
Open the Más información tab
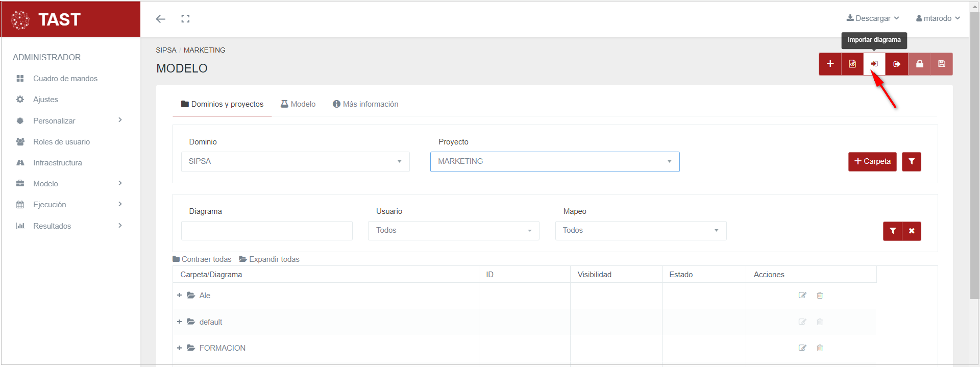365,104
